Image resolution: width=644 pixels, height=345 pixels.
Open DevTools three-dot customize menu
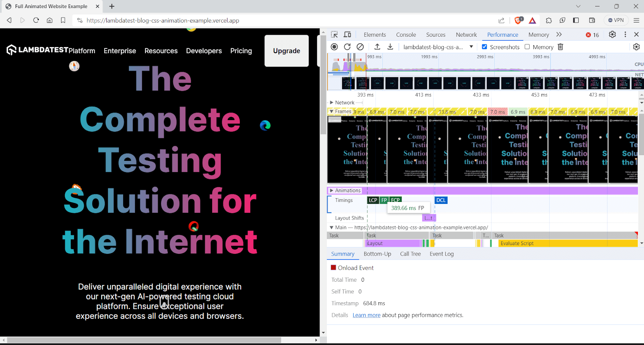[x=625, y=35]
